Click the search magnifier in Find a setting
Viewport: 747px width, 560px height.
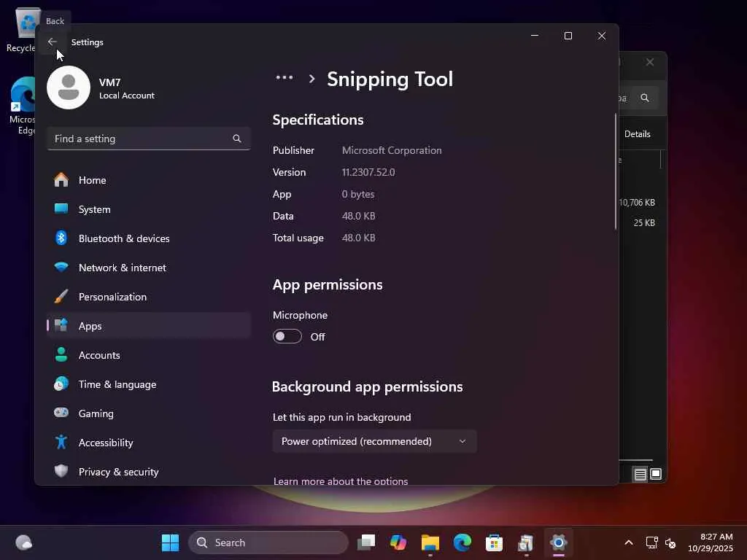pyautogui.click(x=237, y=139)
